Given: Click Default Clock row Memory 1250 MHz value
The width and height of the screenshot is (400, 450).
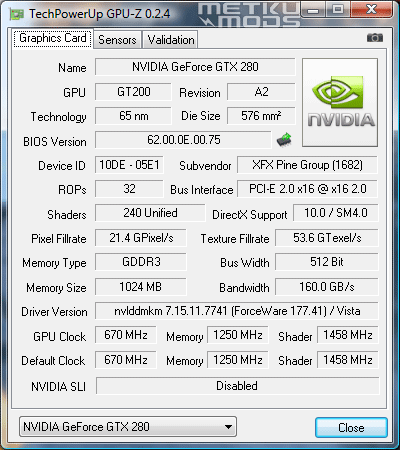Looking at the screenshot, I should click(238, 360).
